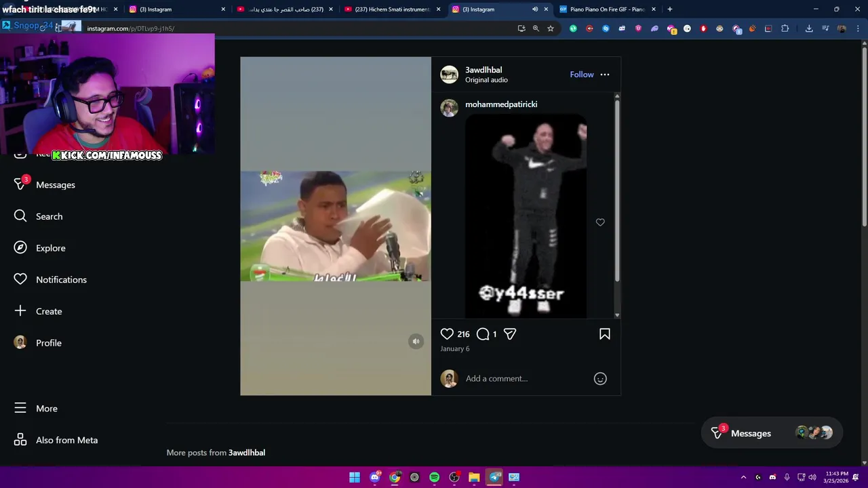This screenshot has height=488, width=868.
Task: Open Google Chrome from the taskbar
Action: pyautogui.click(x=395, y=477)
